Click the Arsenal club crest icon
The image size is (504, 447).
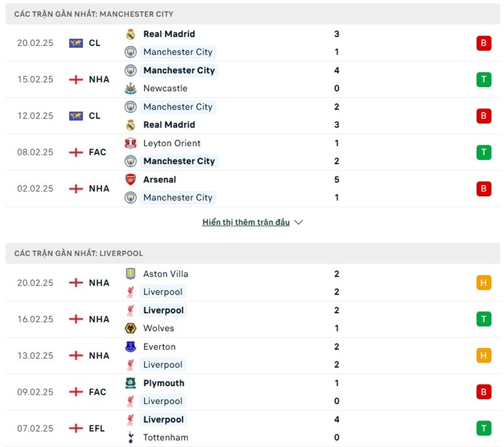click(x=130, y=180)
